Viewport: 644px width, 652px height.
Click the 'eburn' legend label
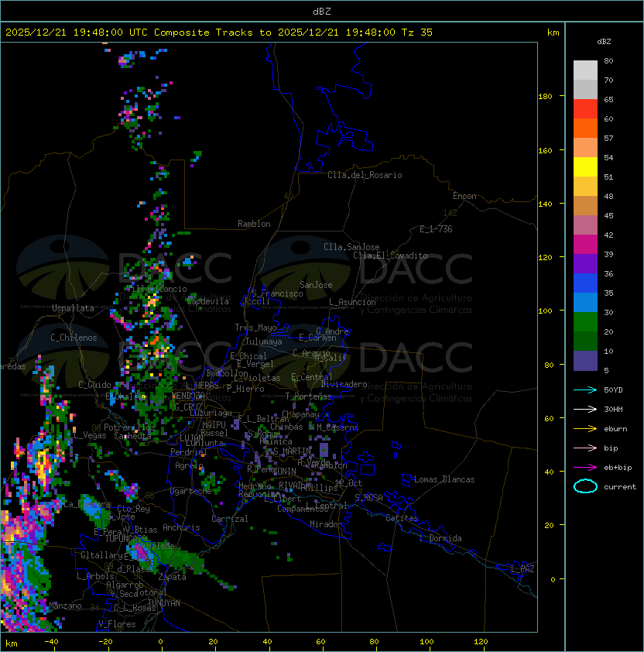point(615,429)
